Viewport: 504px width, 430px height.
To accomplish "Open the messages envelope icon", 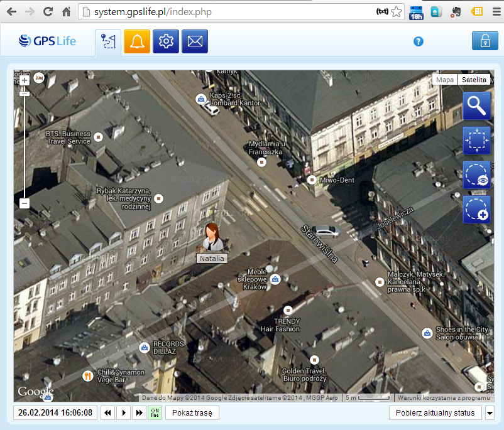I will click(x=195, y=41).
